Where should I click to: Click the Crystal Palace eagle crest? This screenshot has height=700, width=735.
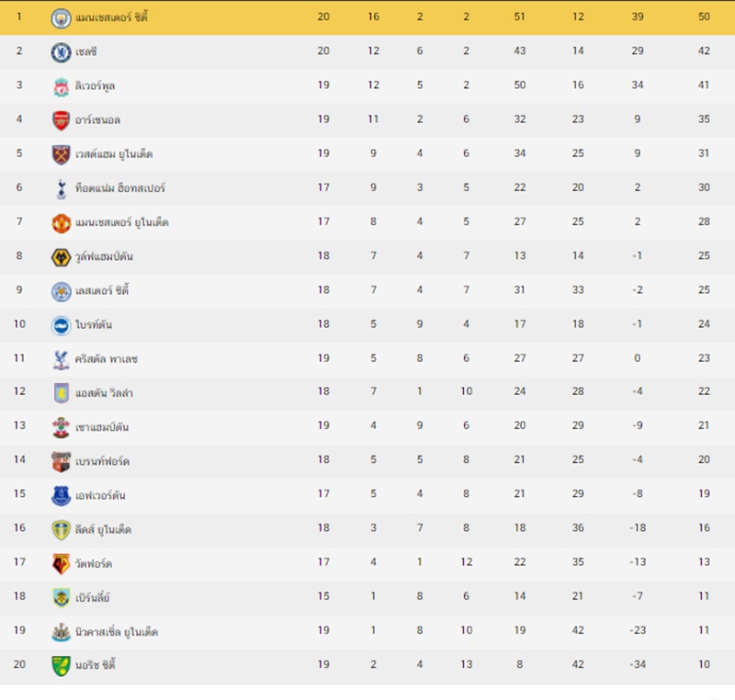(x=61, y=360)
